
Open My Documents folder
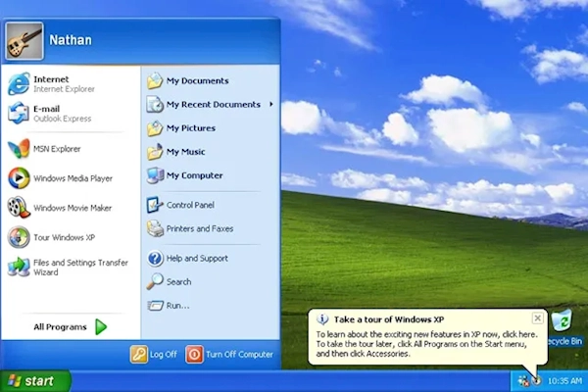[196, 80]
